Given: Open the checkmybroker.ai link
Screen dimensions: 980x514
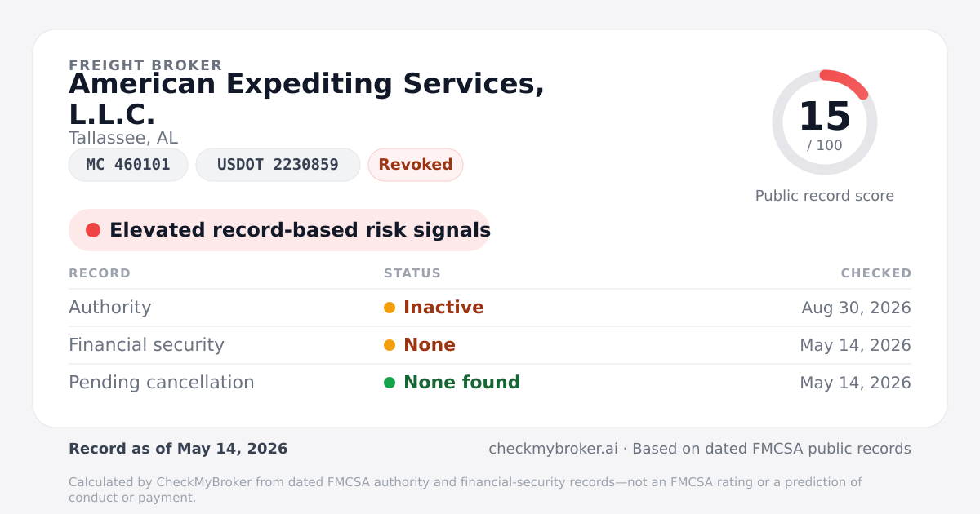Looking at the screenshot, I should 553,449.
